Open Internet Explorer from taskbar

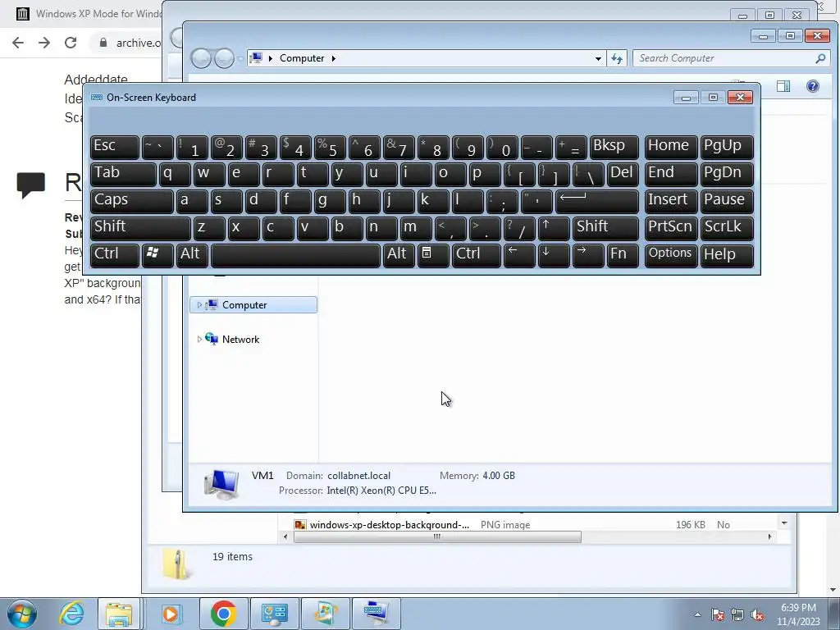(71, 614)
